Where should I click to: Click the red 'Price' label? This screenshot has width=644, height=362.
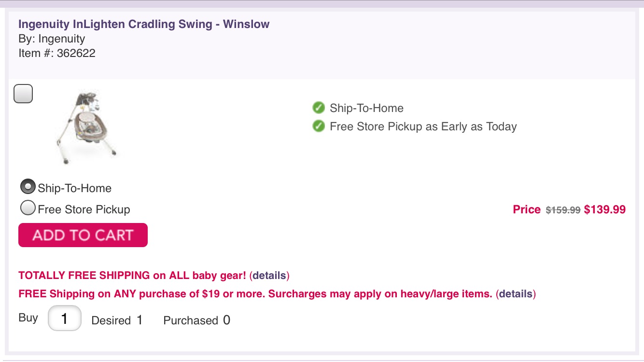point(526,209)
